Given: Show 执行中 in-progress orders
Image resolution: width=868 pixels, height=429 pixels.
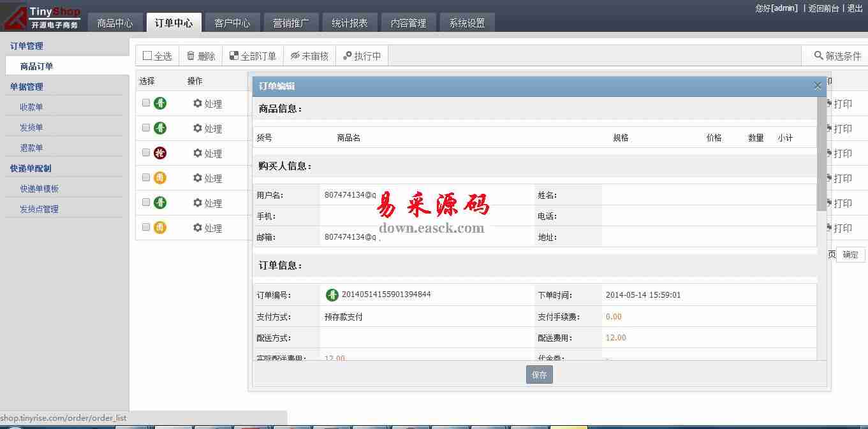Looking at the screenshot, I should 348,56.
